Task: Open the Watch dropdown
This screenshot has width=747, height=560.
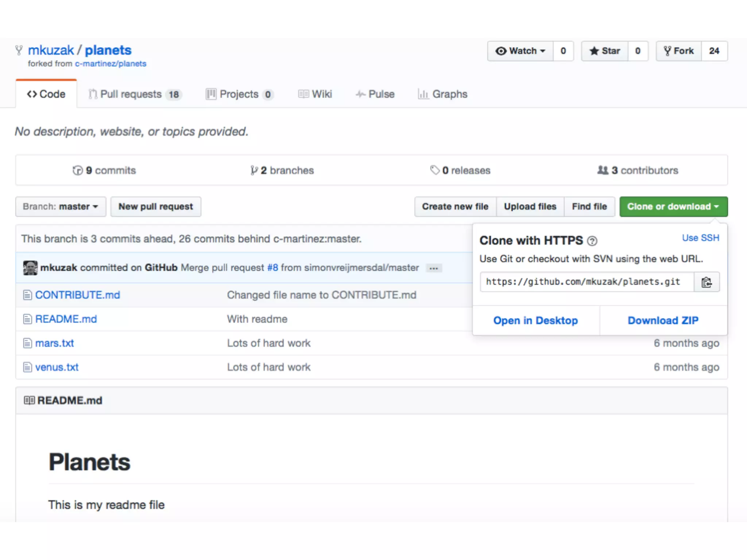Action: (520, 51)
